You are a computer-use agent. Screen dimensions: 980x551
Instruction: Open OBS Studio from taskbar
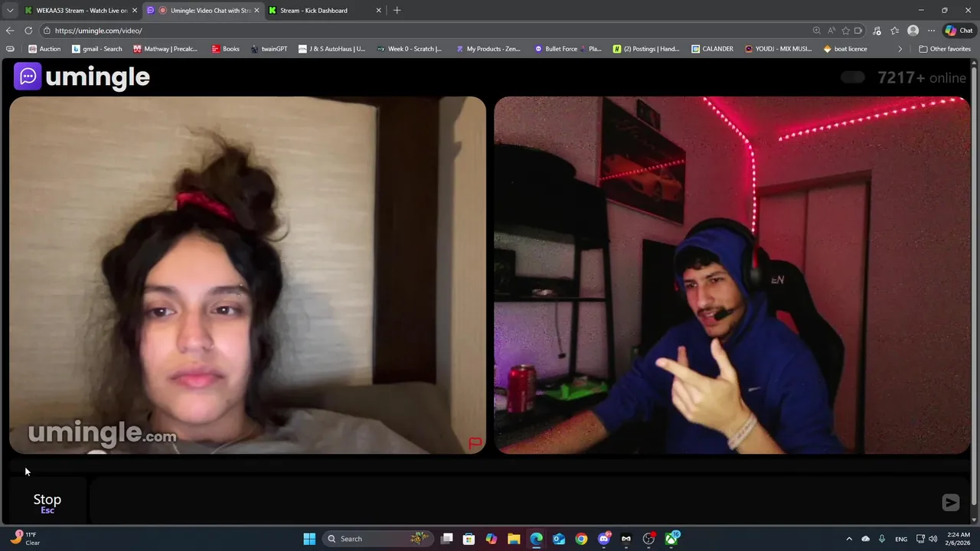(649, 539)
